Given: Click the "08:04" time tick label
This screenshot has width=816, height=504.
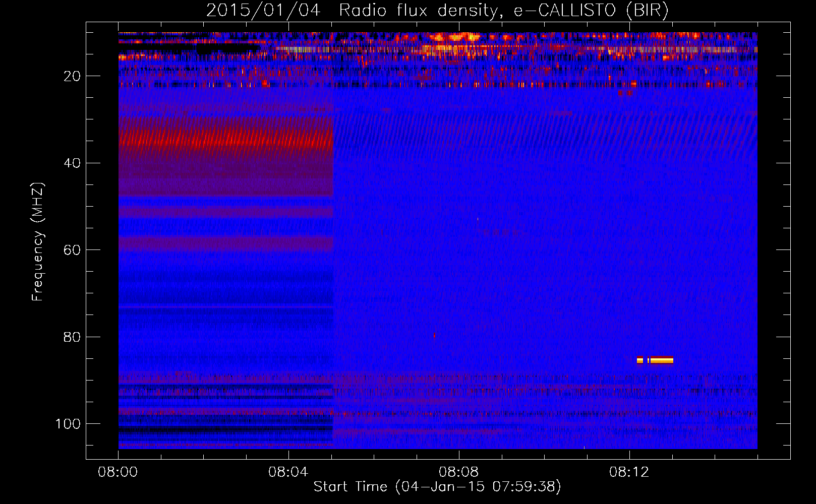Looking at the screenshot, I should [288, 472].
